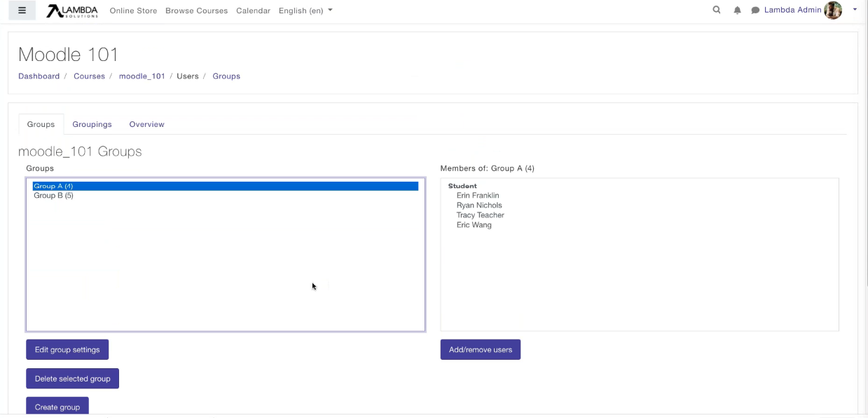This screenshot has height=418, width=868.
Task: Switch to the Groupings tab
Action: pyautogui.click(x=92, y=124)
